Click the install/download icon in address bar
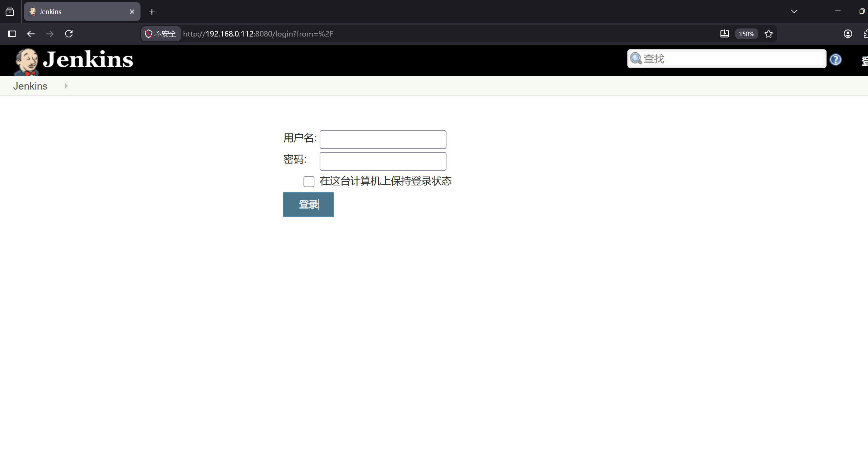Screen dimensions: 868x466 point(725,34)
